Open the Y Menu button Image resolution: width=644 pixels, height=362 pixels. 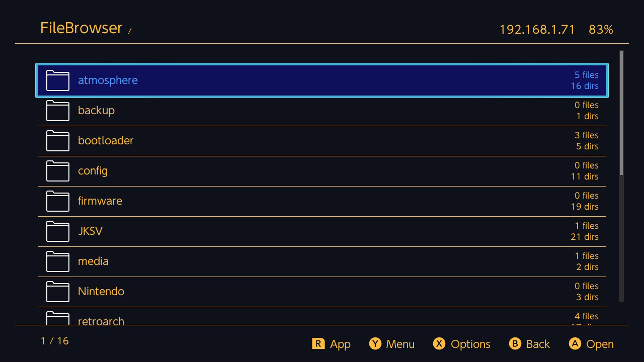[x=392, y=344]
